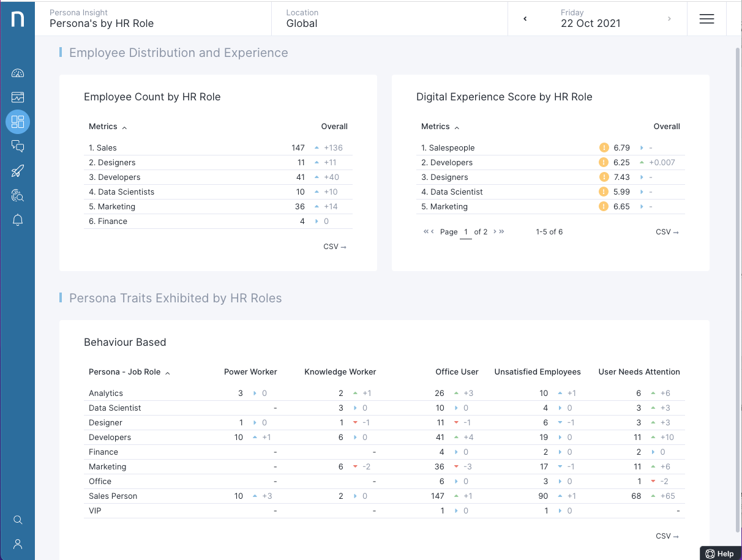The image size is (742, 560).
Task: Click the Help button at bottom right
Action: coord(719,553)
